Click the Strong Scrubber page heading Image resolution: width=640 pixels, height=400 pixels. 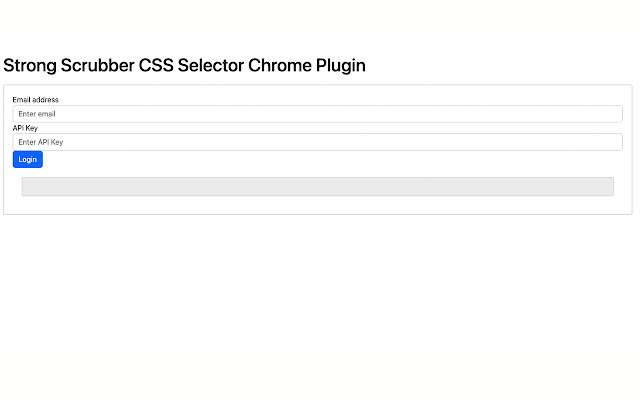(184, 66)
